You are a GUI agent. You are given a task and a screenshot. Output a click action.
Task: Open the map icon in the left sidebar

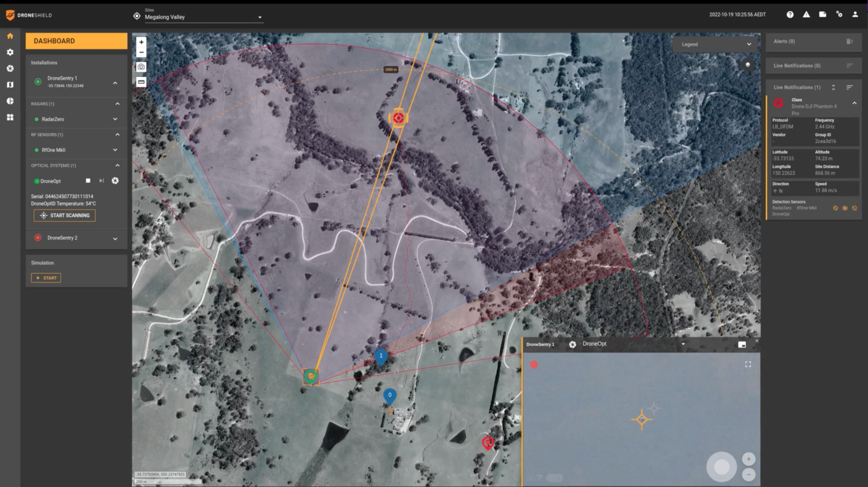10,84
